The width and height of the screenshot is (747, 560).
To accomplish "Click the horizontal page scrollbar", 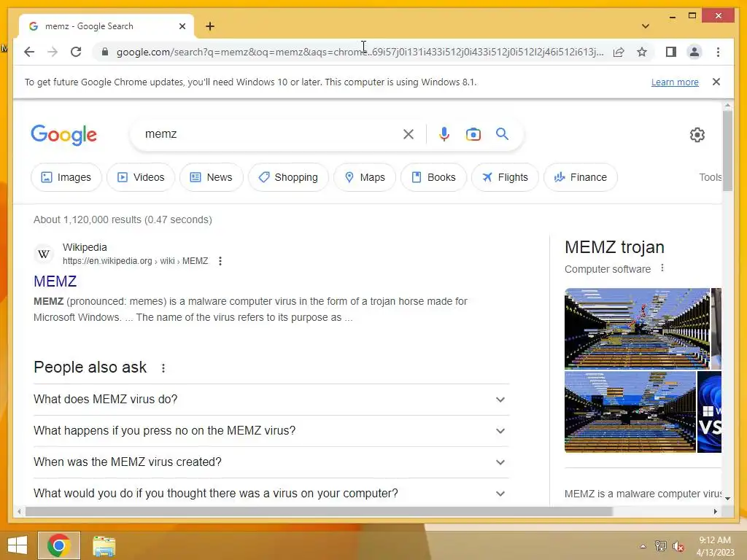I will coord(319,511).
